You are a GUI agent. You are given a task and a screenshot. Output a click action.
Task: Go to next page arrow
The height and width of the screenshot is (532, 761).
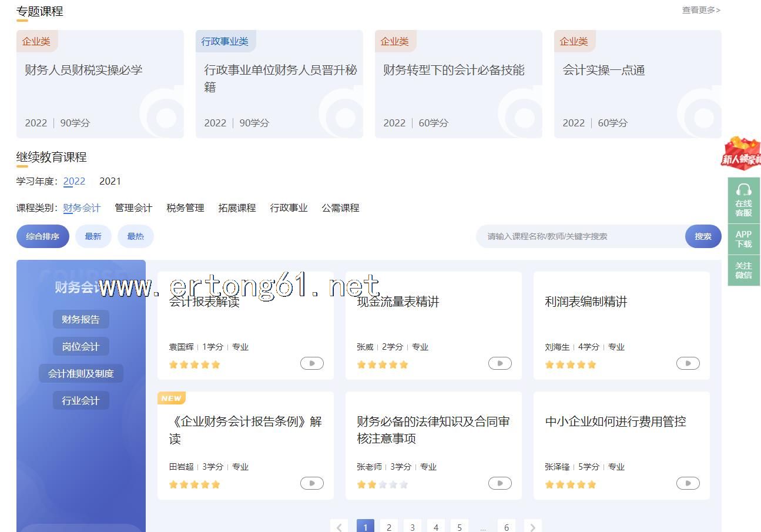532,527
